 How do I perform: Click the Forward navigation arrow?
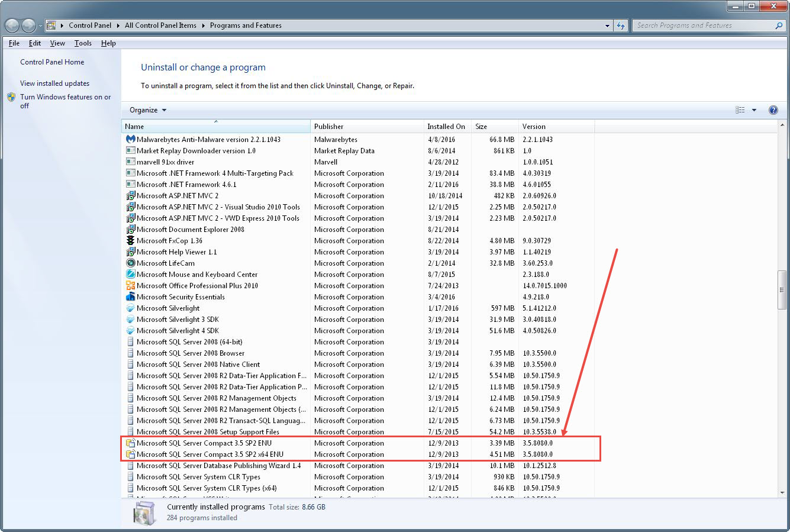[28, 25]
